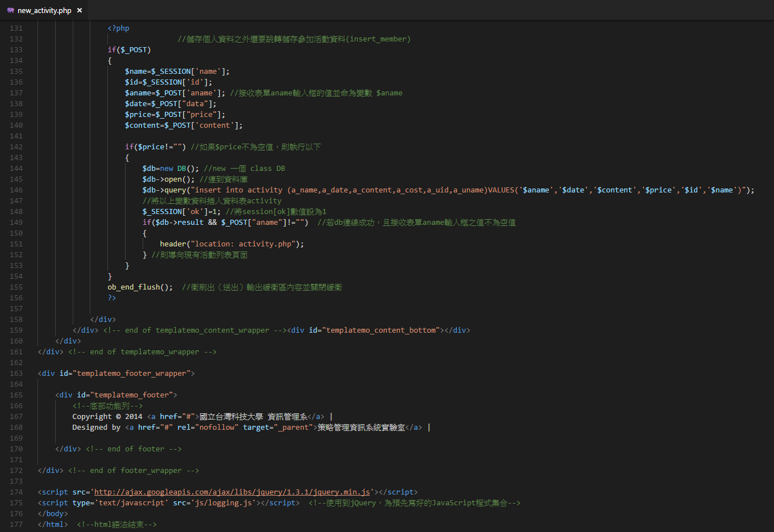
Task: Click the opening <?php tag
Action: (118, 28)
